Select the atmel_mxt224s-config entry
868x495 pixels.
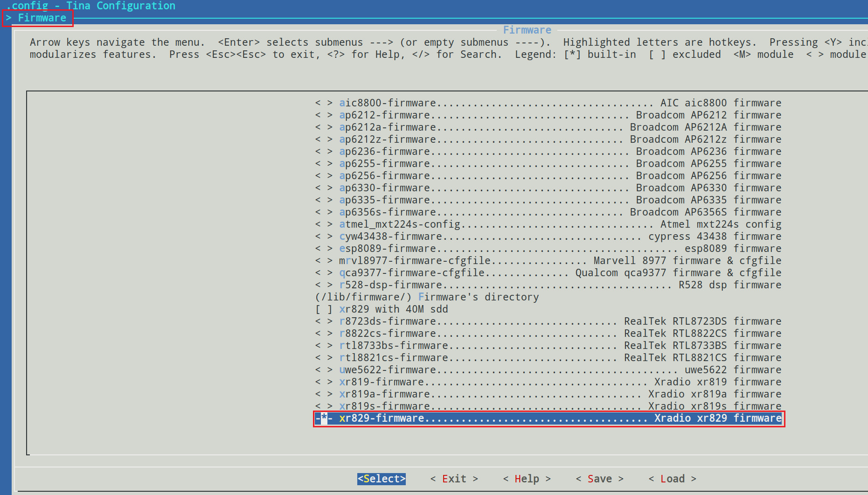pyautogui.click(x=548, y=224)
